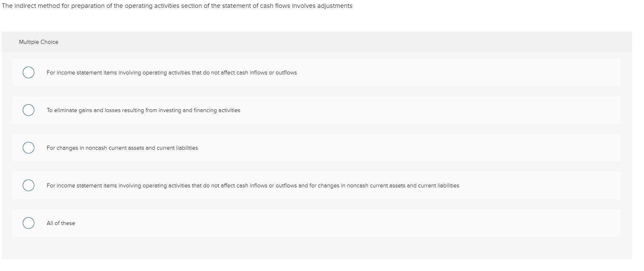644x271 pixels.
Task: Select the radio button for the first answer option
Action: point(29,72)
